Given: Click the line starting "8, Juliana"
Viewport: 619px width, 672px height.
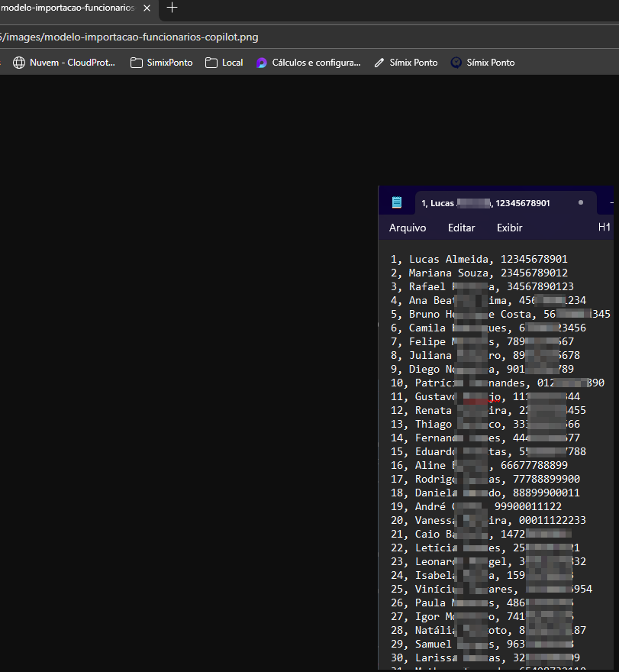Looking at the screenshot, I should coord(485,355).
